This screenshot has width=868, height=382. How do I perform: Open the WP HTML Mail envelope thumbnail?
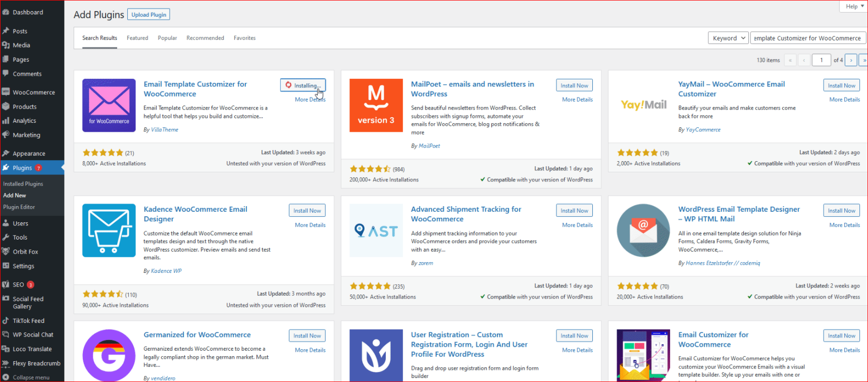[x=643, y=230]
